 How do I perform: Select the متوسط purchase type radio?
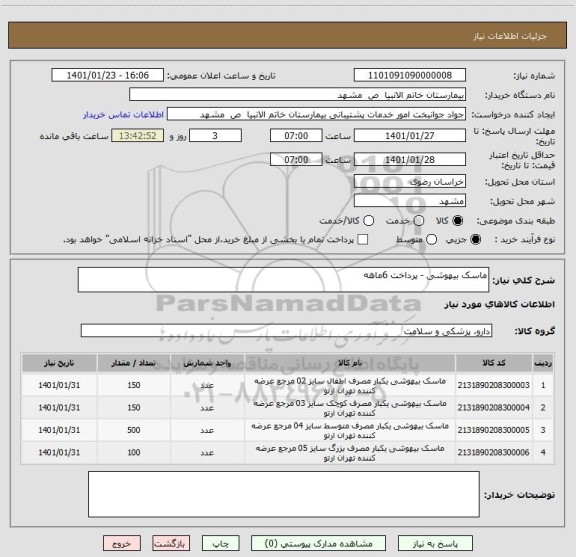click(x=431, y=240)
